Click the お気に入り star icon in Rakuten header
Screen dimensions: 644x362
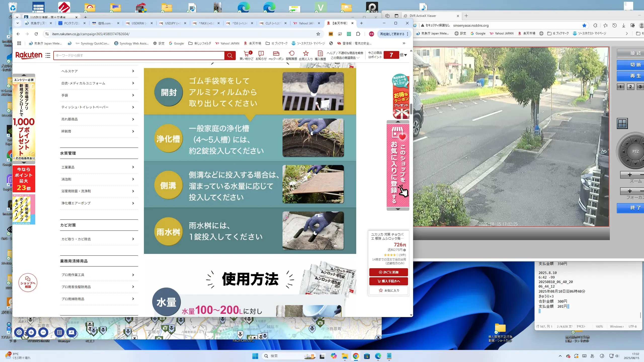pyautogui.click(x=306, y=54)
